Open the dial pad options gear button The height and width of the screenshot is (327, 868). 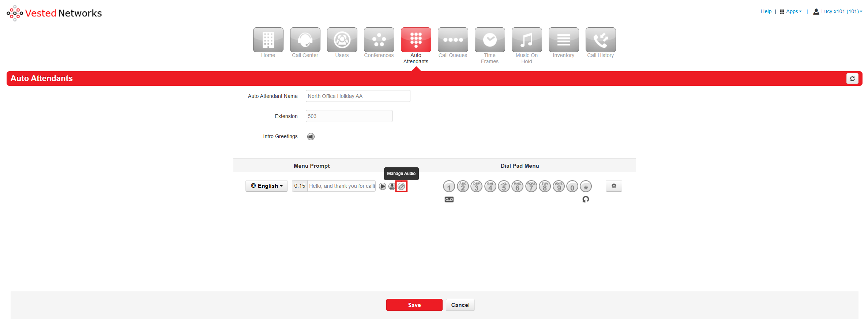(614, 186)
